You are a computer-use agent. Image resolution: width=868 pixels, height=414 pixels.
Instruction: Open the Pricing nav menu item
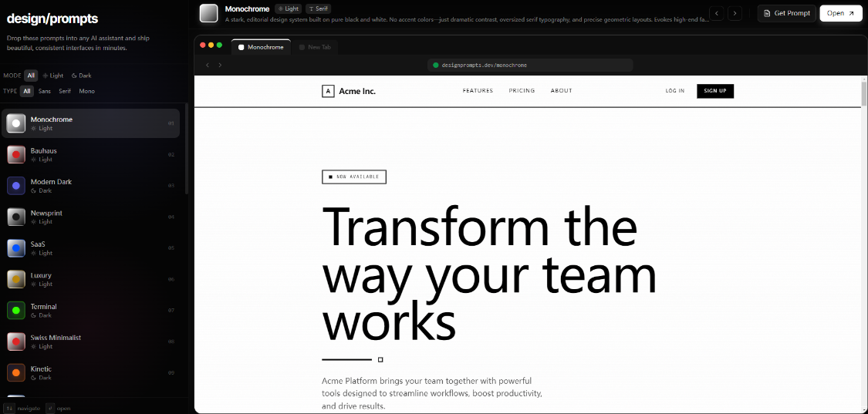tap(522, 91)
